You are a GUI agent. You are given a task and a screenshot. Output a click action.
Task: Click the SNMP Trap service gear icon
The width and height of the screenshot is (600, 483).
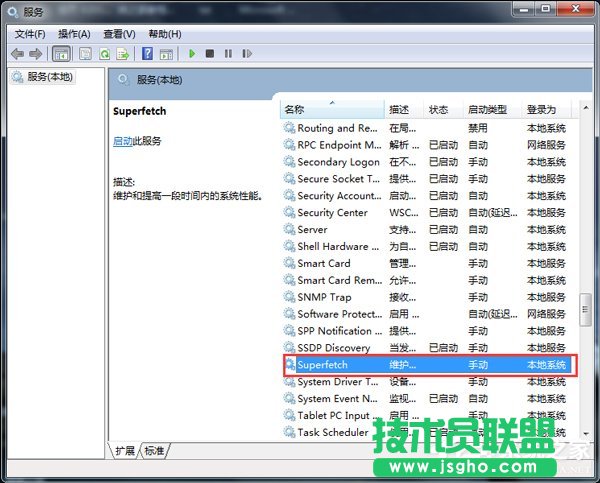point(289,297)
